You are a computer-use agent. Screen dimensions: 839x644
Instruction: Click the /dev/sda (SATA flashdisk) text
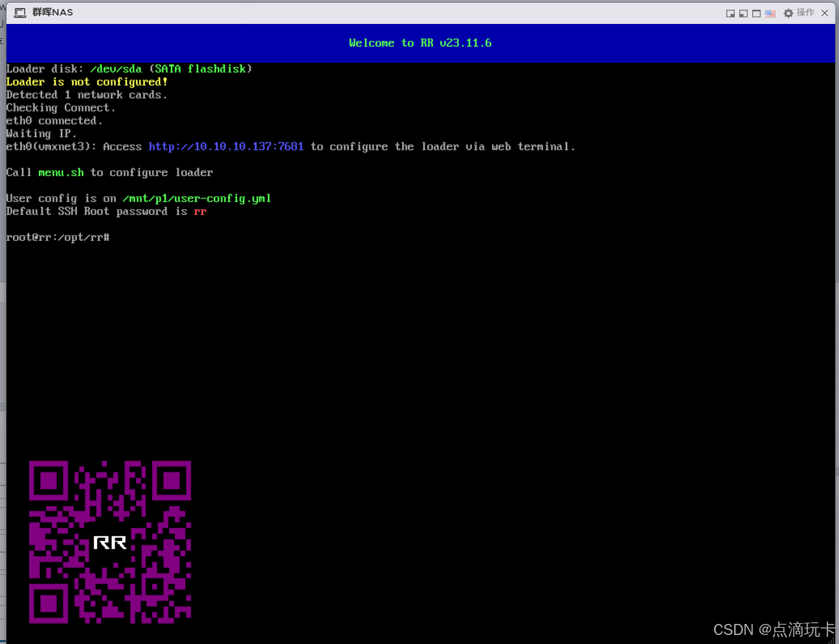171,69
